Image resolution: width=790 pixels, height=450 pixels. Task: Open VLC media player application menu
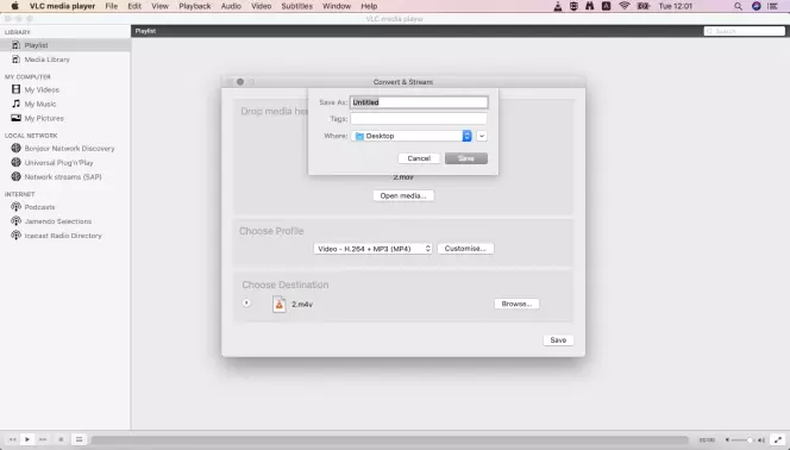[x=62, y=6]
